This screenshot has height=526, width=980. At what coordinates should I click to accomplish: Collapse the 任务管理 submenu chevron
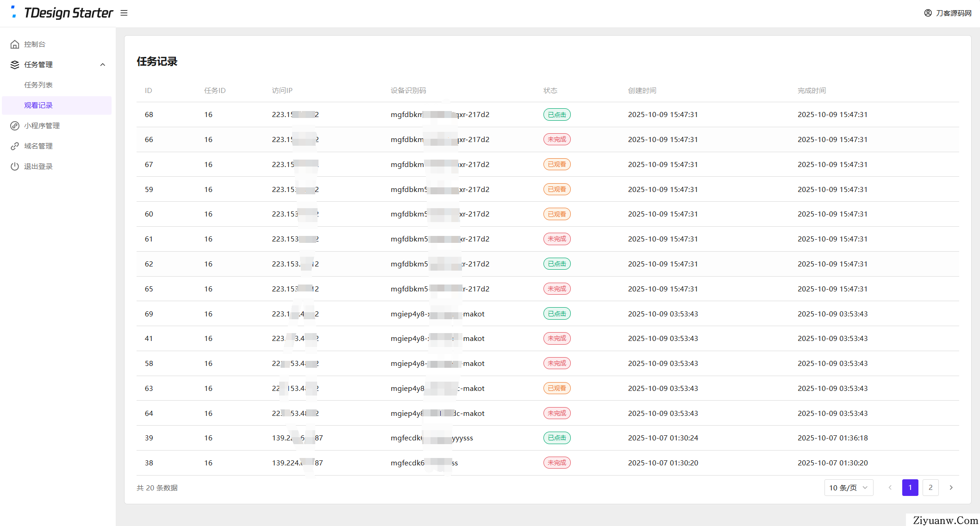coord(103,65)
